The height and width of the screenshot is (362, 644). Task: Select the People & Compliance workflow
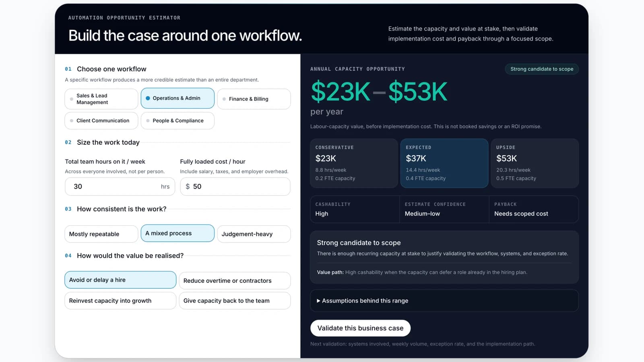[178, 121]
